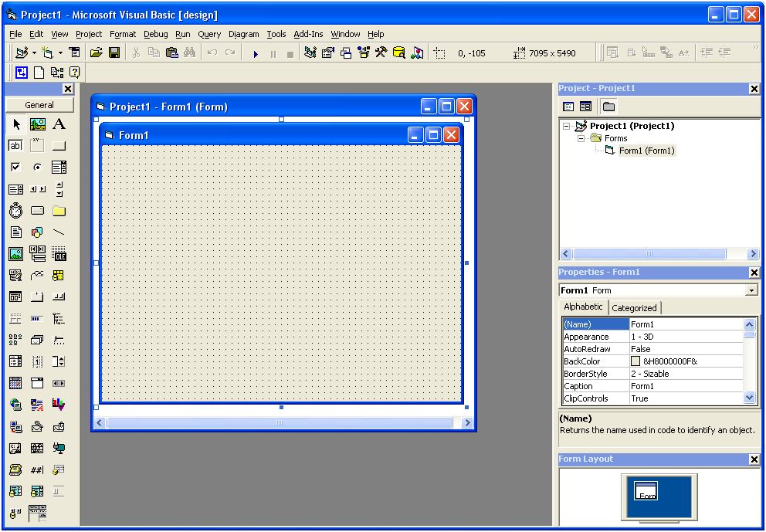
Task: Select the PictureBox control in the toolbox
Action: [38, 124]
